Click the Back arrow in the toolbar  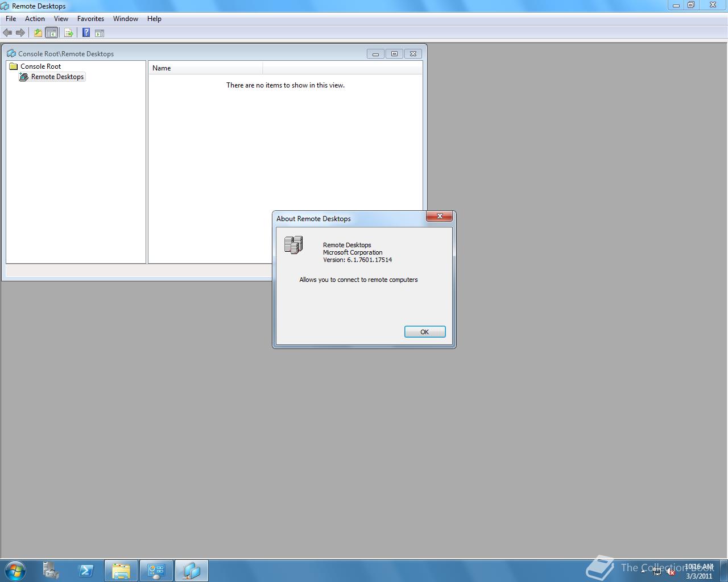(7, 33)
